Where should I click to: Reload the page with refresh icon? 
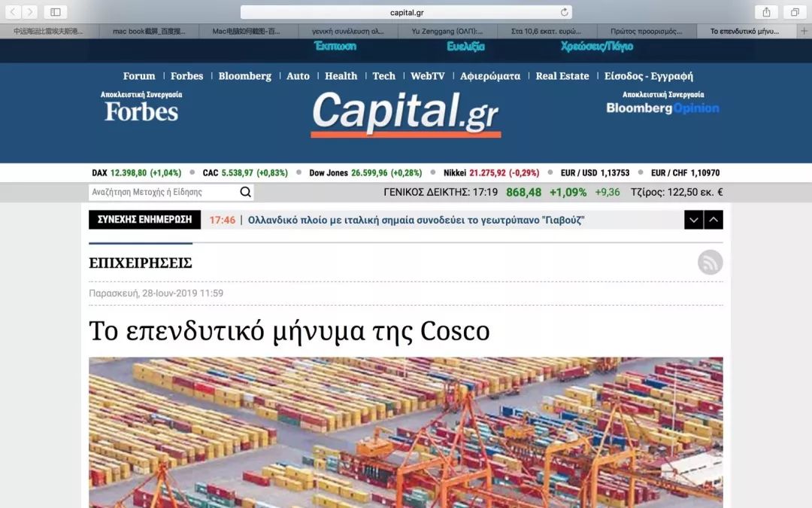point(564,12)
